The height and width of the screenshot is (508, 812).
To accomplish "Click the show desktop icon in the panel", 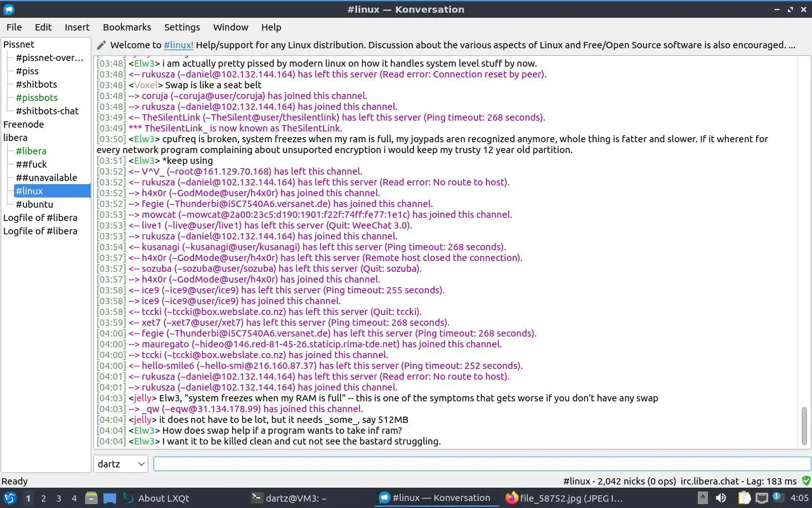I will 110,498.
